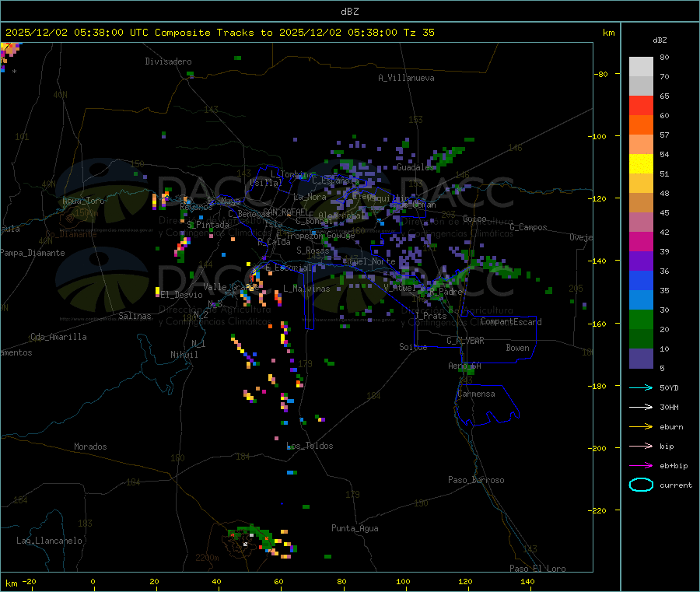
Task: Select the red 65 dBZ legend swatch
Action: coord(641,105)
